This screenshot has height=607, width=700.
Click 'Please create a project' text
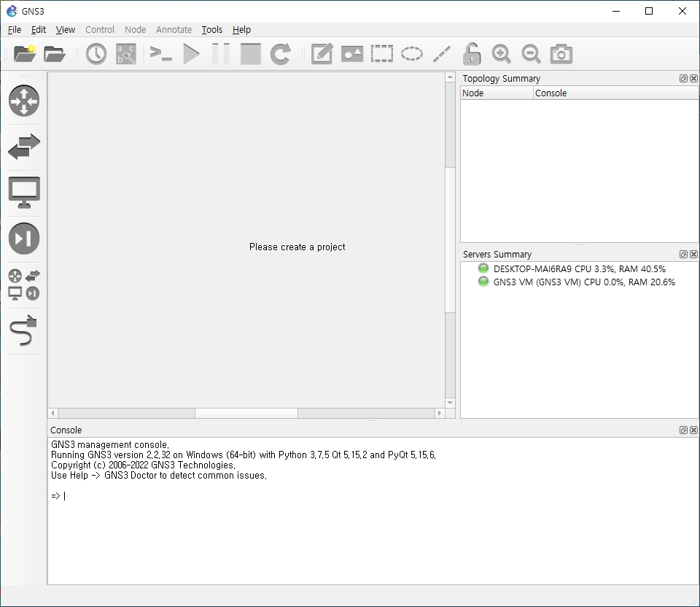point(297,247)
